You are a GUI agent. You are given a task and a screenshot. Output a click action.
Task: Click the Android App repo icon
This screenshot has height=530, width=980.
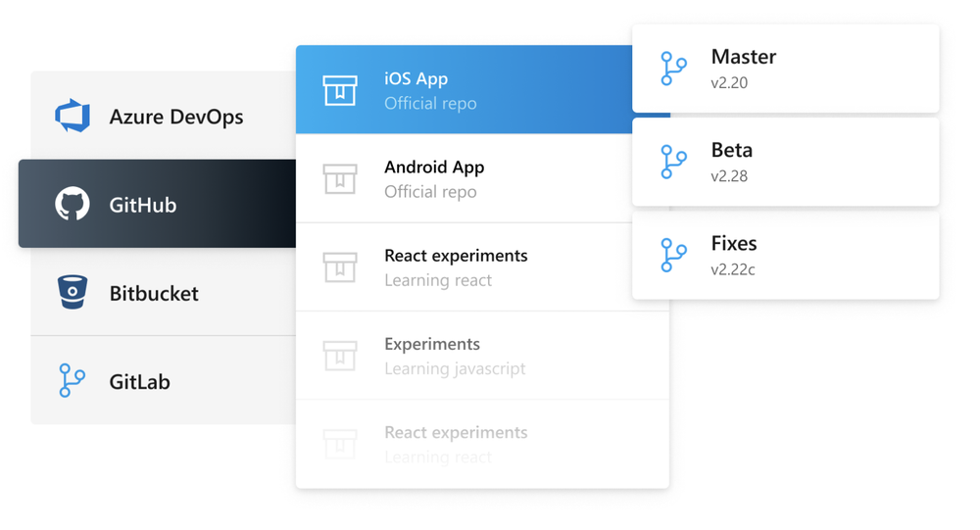point(340,179)
